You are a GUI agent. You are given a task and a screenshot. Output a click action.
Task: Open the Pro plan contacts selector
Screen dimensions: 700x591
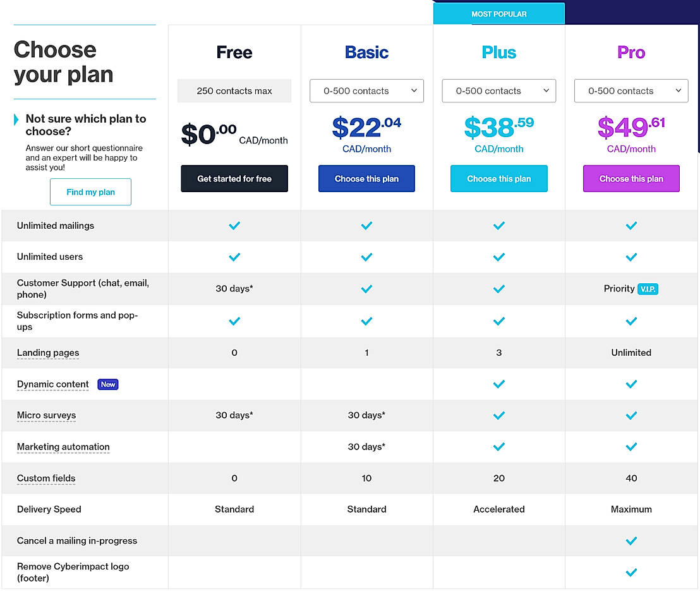[x=631, y=91]
